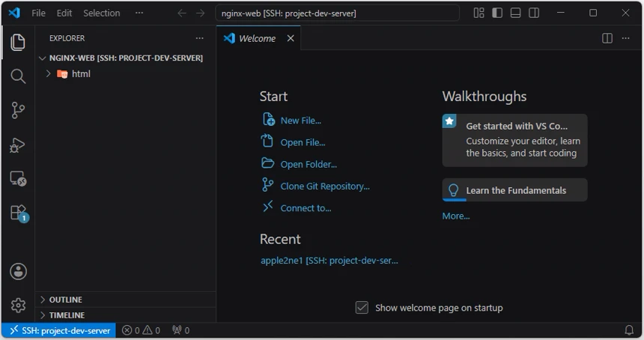The image size is (644, 340).
Task: Go forward with the right arrow
Action: (x=200, y=13)
